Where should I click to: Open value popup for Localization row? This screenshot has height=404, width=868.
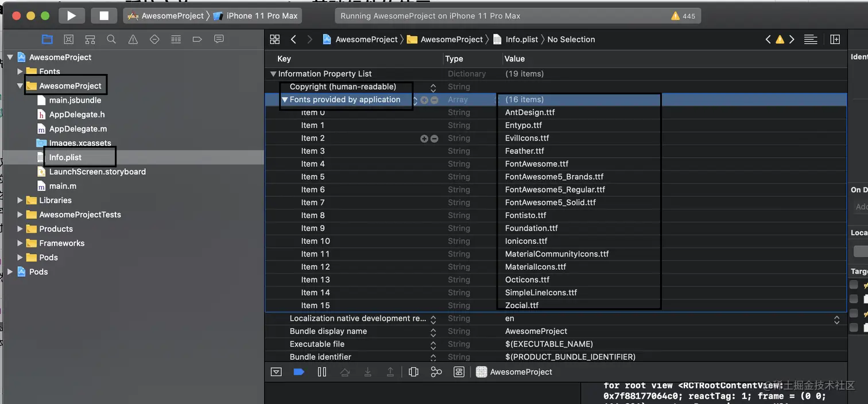pos(836,319)
